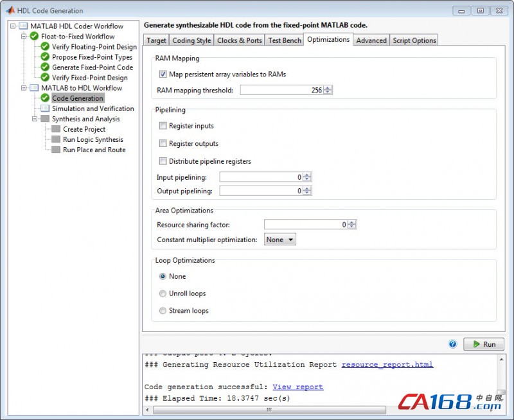Minimize the HDL Code Generation window
Viewport: 514px width, 420px height.
tap(461, 11)
